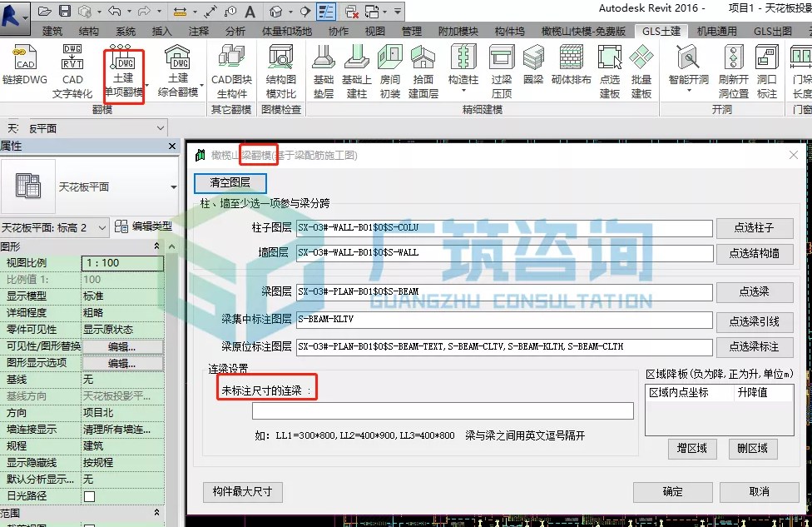812x527 pixels.
Task: Select 洞口标注 tool
Action: (x=766, y=72)
